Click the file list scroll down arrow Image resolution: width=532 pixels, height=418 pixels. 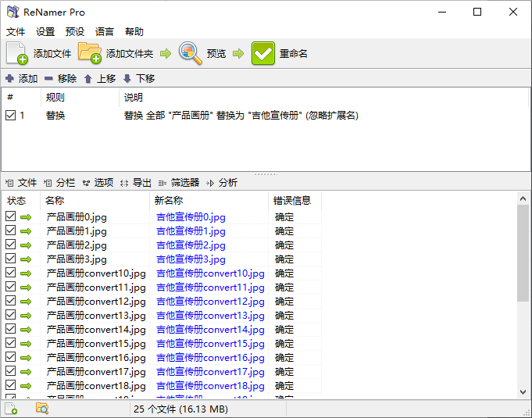click(523, 392)
